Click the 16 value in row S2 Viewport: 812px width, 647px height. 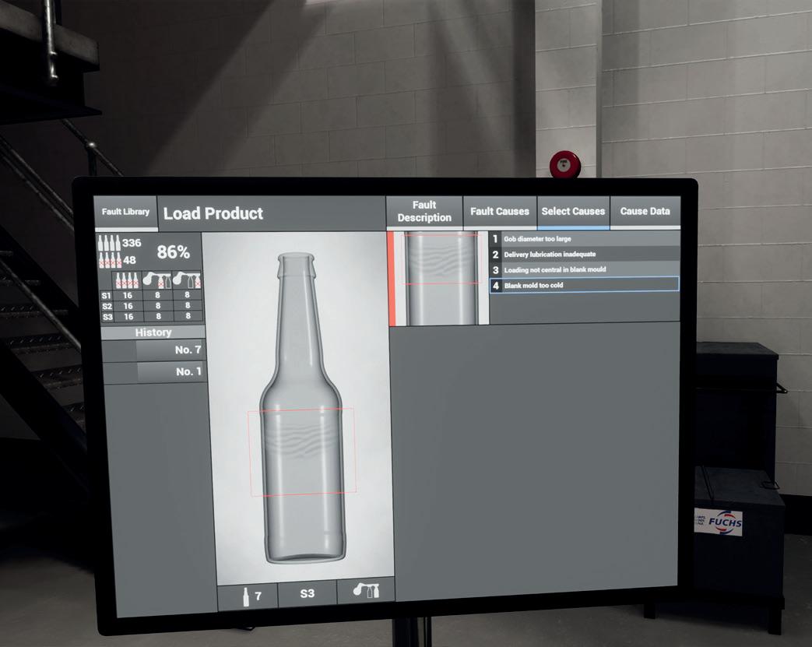[x=128, y=306]
